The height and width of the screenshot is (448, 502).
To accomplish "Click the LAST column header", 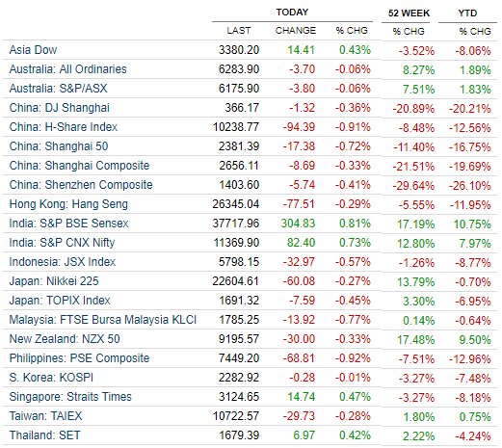I will coord(238,31).
